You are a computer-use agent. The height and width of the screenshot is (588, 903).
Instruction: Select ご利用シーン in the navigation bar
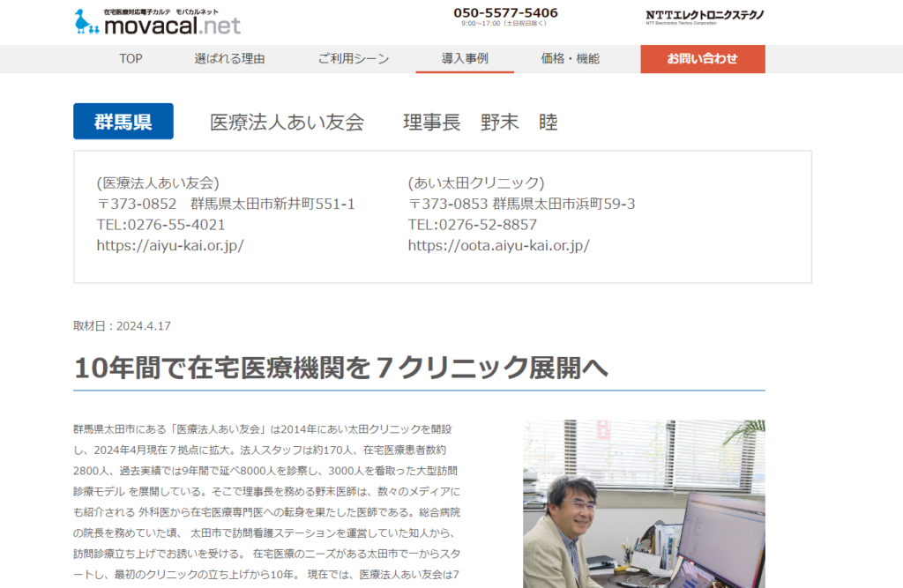click(353, 59)
